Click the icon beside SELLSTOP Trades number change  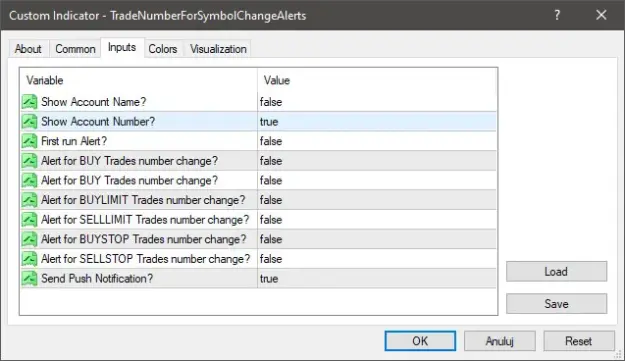click(x=29, y=259)
